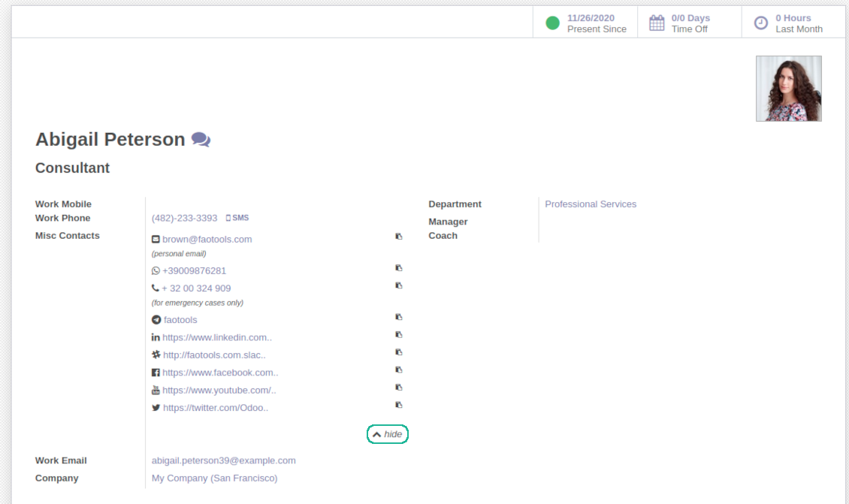
Task: Open the Days Time Off stat button
Action: (689, 23)
